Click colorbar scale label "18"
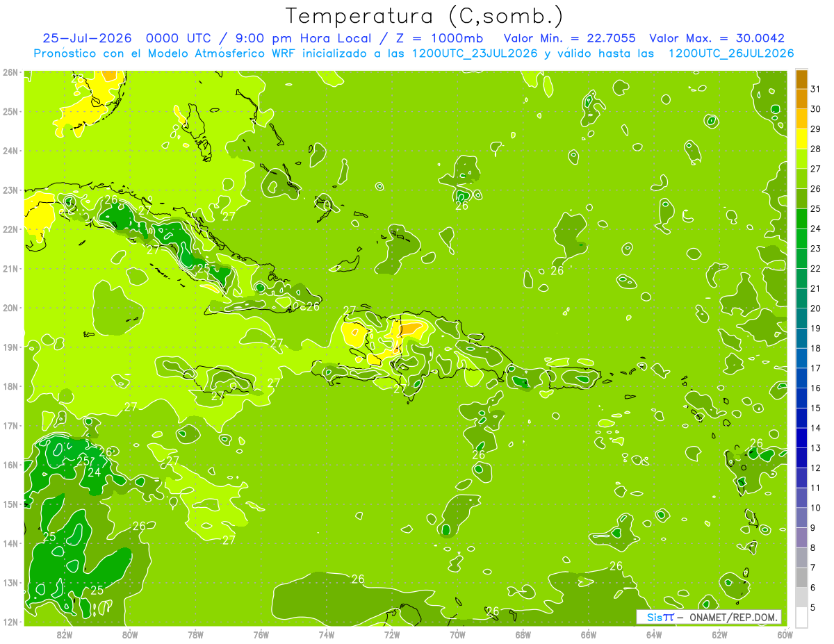834x644 pixels. pyautogui.click(x=816, y=348)
